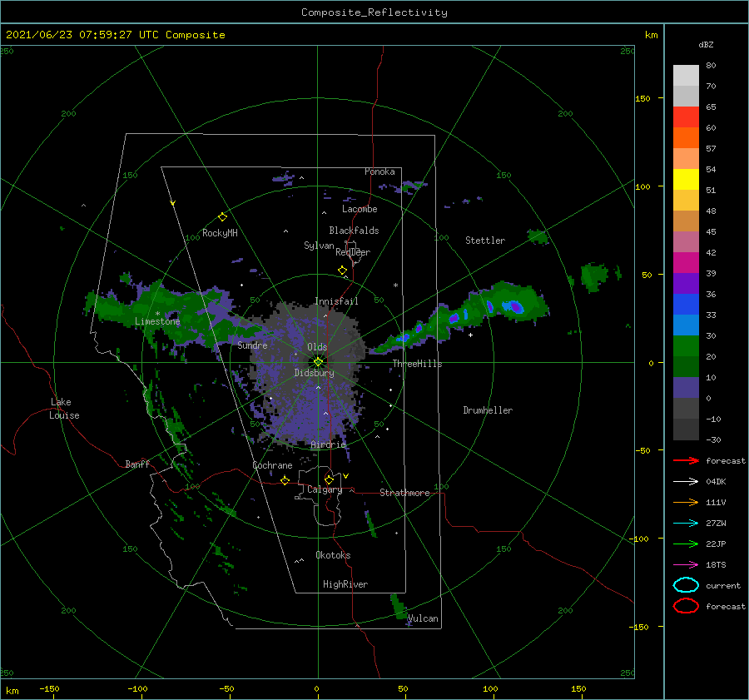Click the Sundre label
The image size is (749, 700).
pyautogui.click(x=252, y=345)
